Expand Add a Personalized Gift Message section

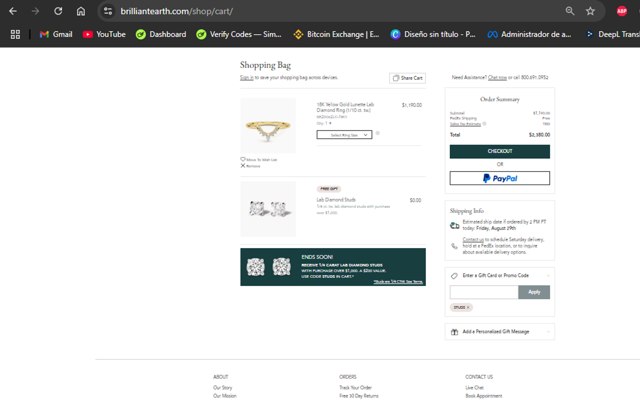pyautogui.click(x=548, y=332)
